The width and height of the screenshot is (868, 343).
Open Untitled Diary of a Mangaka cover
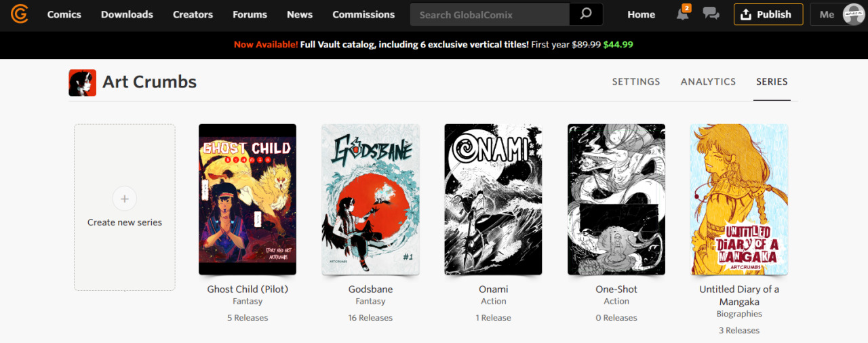pos(739,199)
